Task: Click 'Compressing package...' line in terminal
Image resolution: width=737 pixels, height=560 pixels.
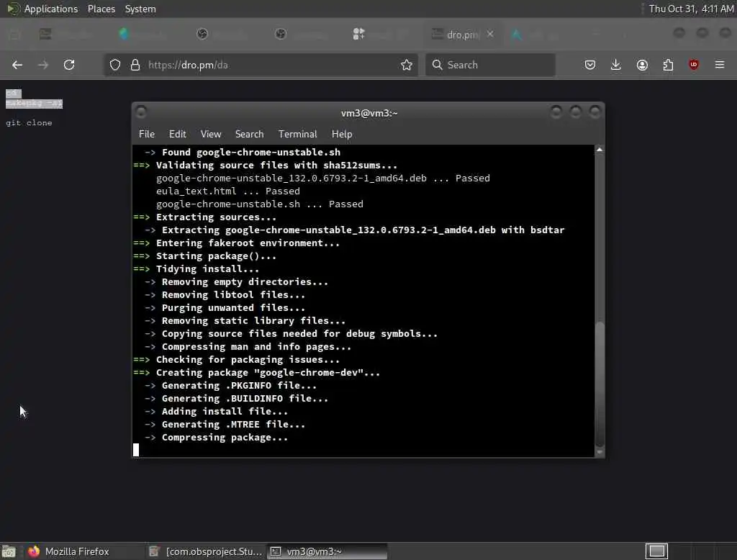Action: [225, 438]
